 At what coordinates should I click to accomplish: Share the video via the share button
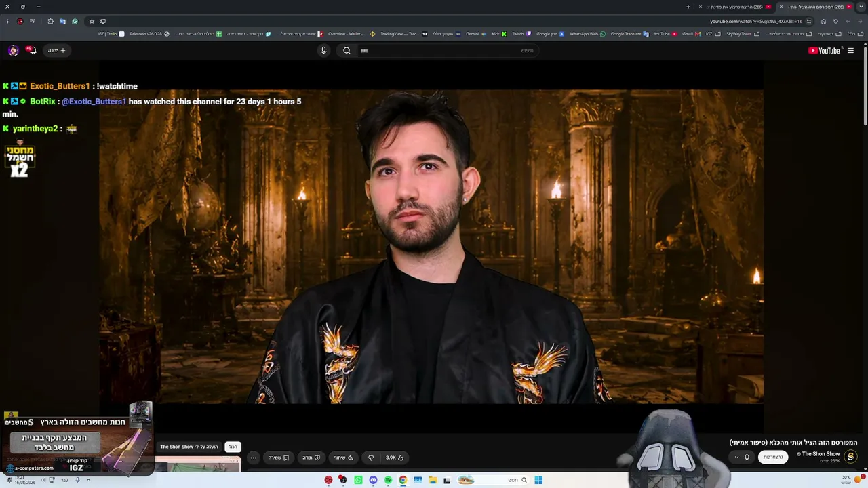[x=343, y=457]
